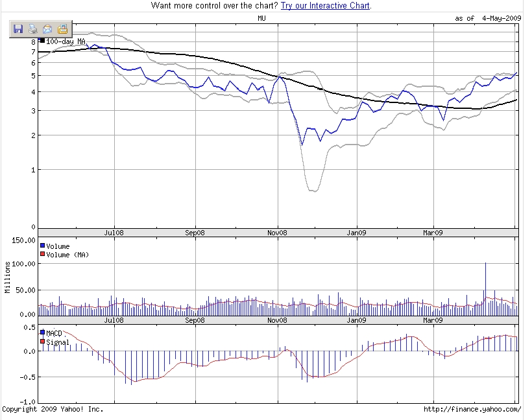Click the lower band trough below price 1
Viewport: 532px width, 420px height.
coord(314,191)
